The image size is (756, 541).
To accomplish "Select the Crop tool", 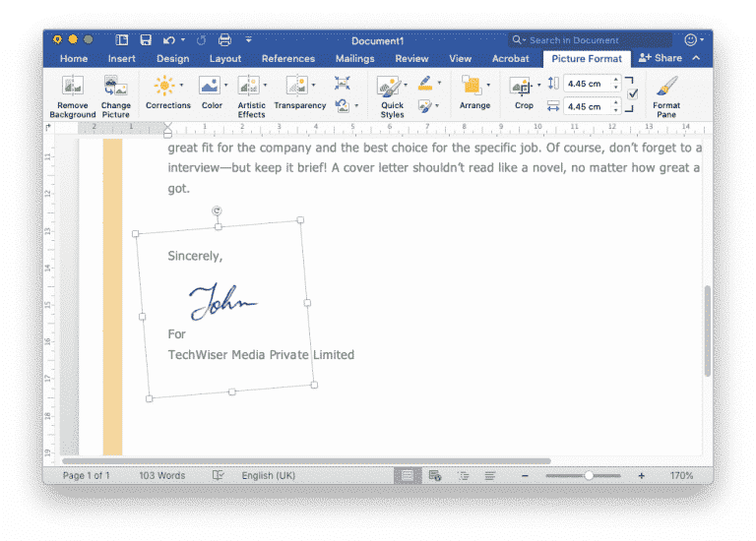I will point(521,87).
